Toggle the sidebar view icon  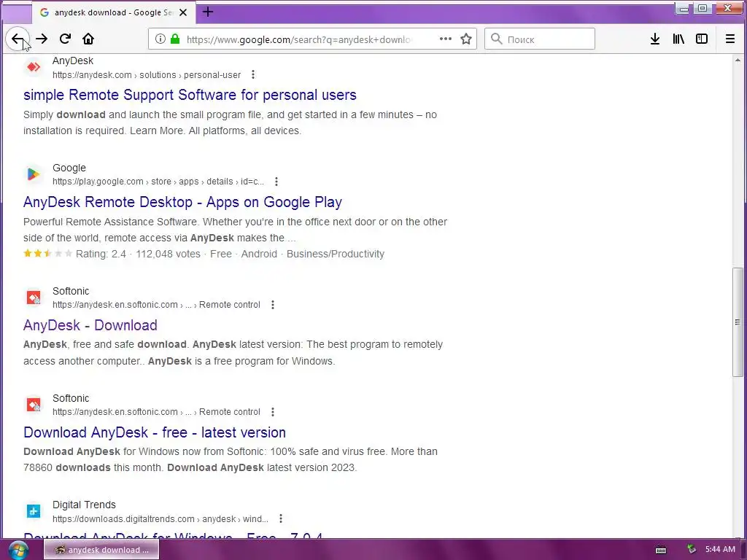point(702,39)
